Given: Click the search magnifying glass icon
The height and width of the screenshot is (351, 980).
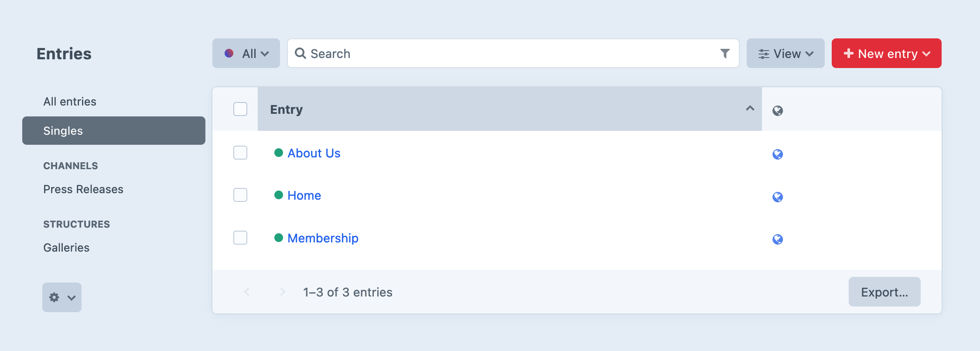Looking at the screenshot, I should [300, 53].
